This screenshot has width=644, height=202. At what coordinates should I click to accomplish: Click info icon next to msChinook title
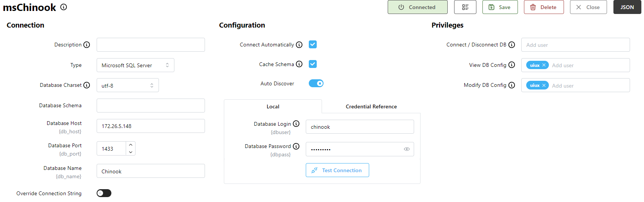click(x=64, y=7)
